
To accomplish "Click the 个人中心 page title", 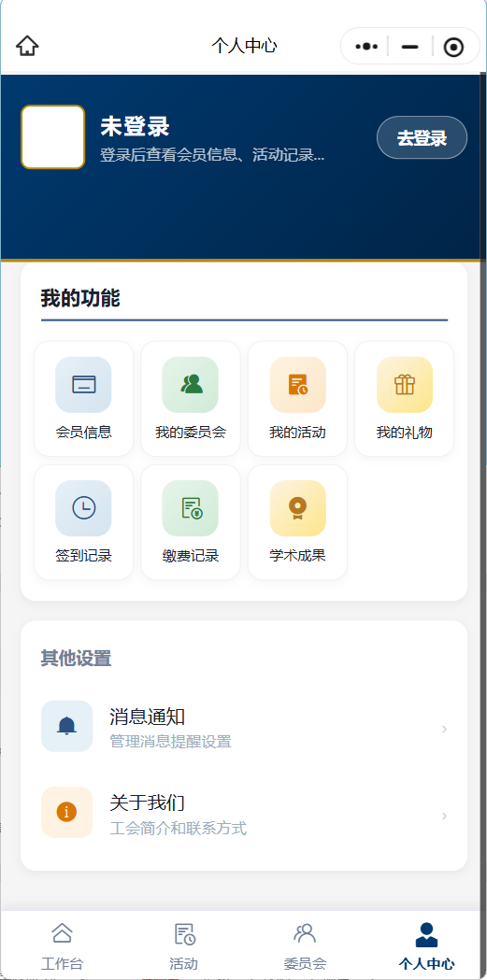I will point(244,47).
